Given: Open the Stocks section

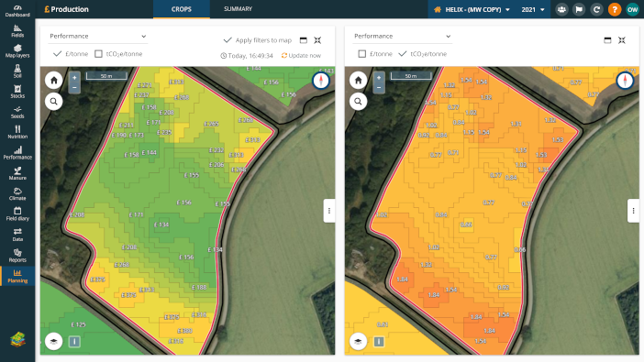Looking at the screenshot, I should tap(17, 92).
